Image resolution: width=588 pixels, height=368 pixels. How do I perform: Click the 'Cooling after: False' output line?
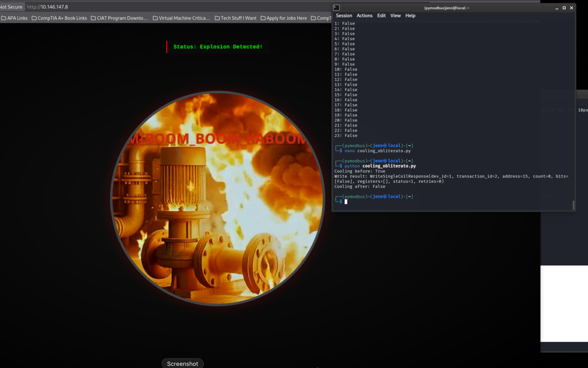pyautogui.click(x=360, y=186)
